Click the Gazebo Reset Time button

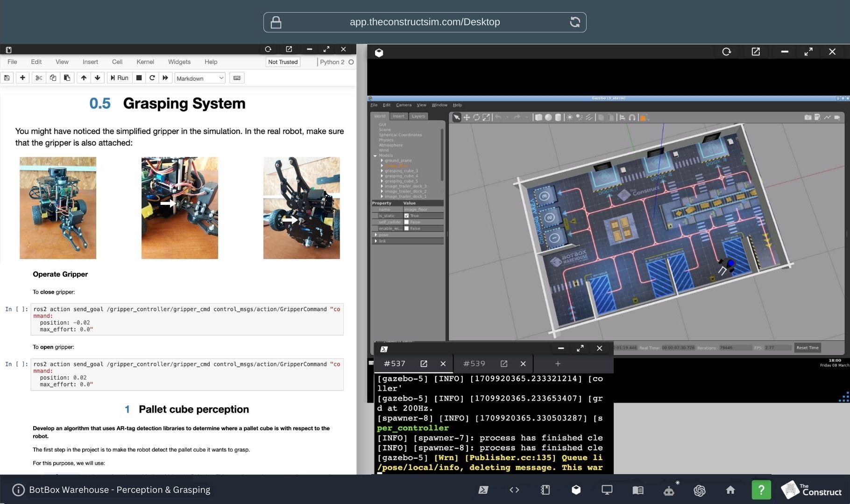pos(807,348)
